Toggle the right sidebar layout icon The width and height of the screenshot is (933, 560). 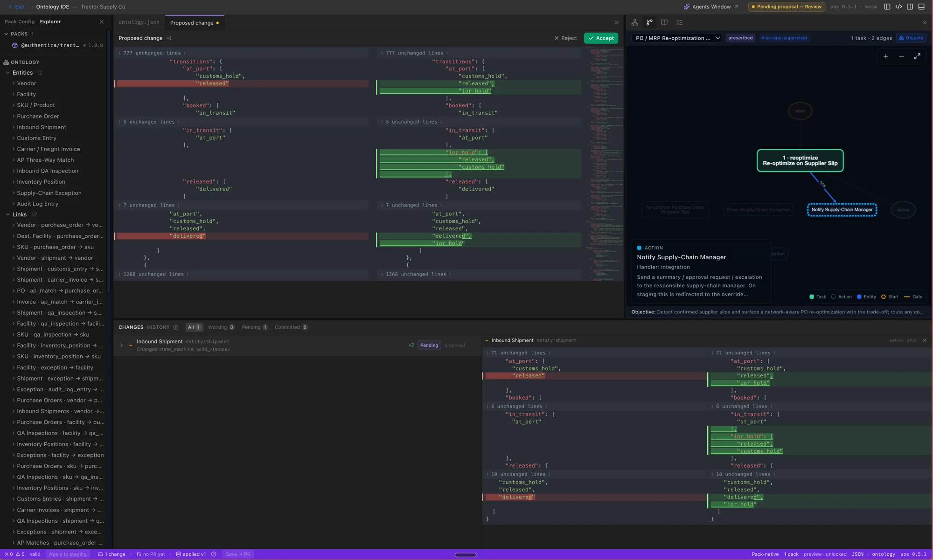coord(910,7)
